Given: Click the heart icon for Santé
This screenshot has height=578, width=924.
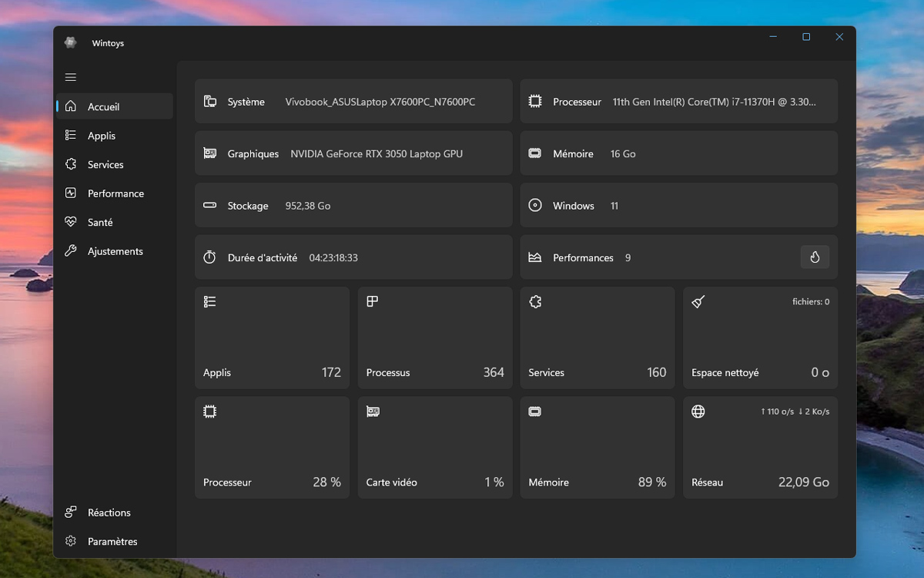Looking at the screenshot, I should point(71,222).
